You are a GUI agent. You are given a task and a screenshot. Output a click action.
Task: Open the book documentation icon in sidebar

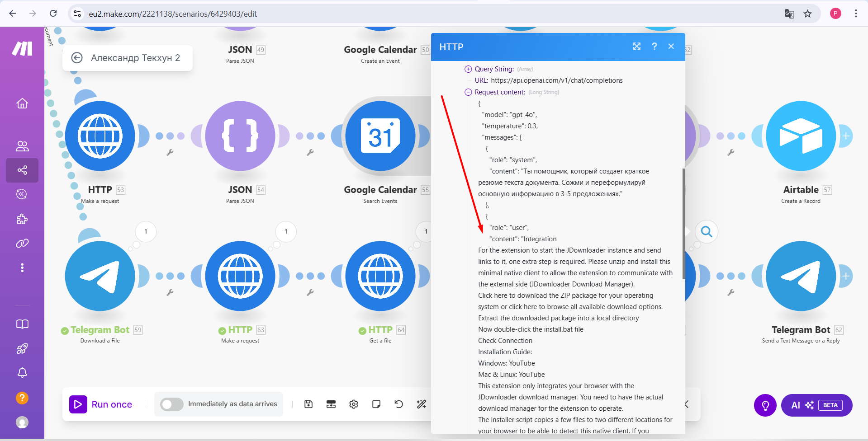(22, 324)
